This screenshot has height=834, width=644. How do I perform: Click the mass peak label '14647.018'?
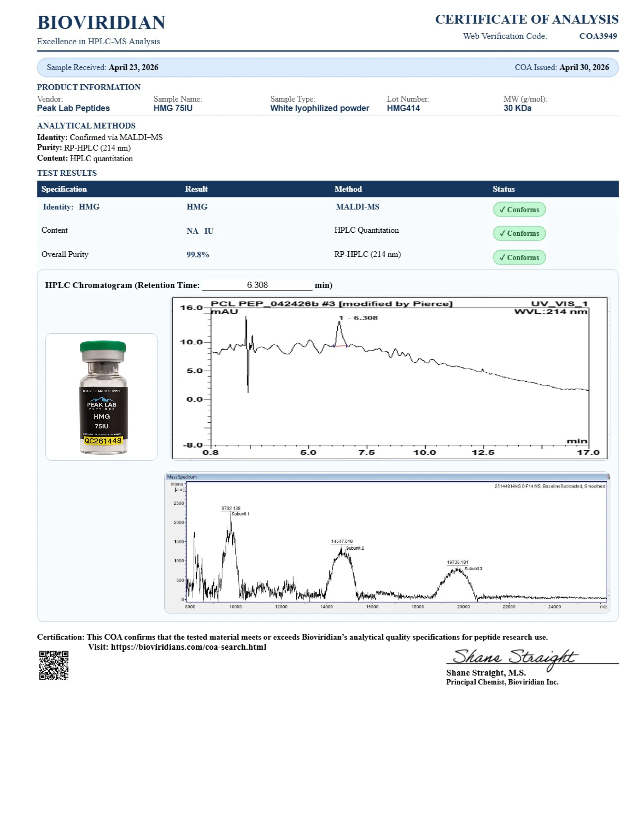(342, 541)
